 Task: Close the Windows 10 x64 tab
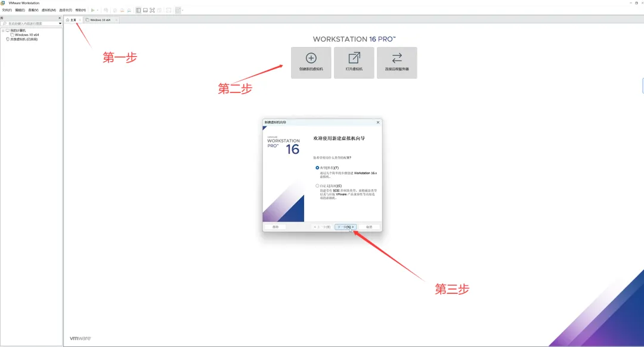(x=116, y=20)
